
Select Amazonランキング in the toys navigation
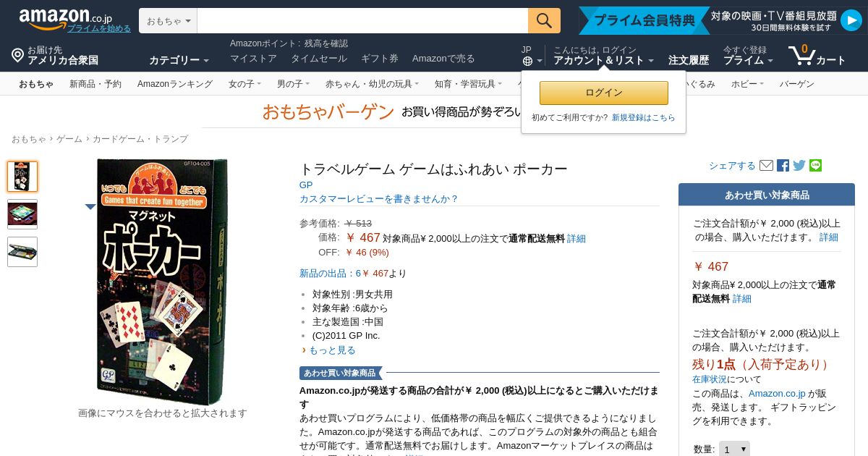coord(175,84)
